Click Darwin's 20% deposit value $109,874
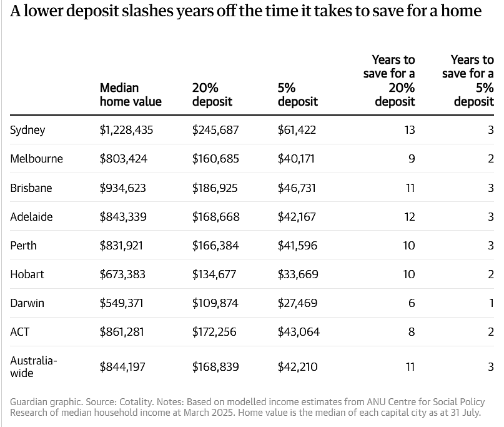This screenshot has width=504, height=427. (215, 303)
